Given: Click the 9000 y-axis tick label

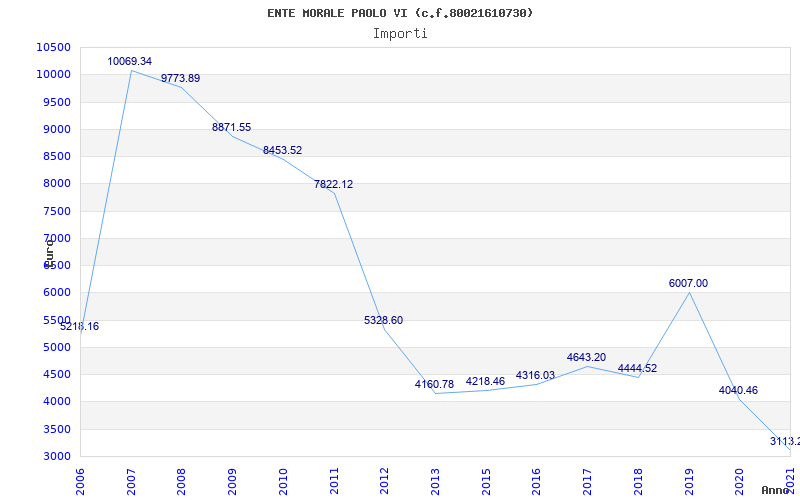Looking at the screenshot, I should [x=56, y=129].
